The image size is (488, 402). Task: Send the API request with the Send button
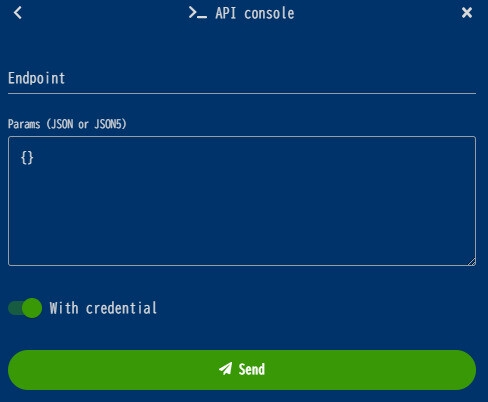242,370
